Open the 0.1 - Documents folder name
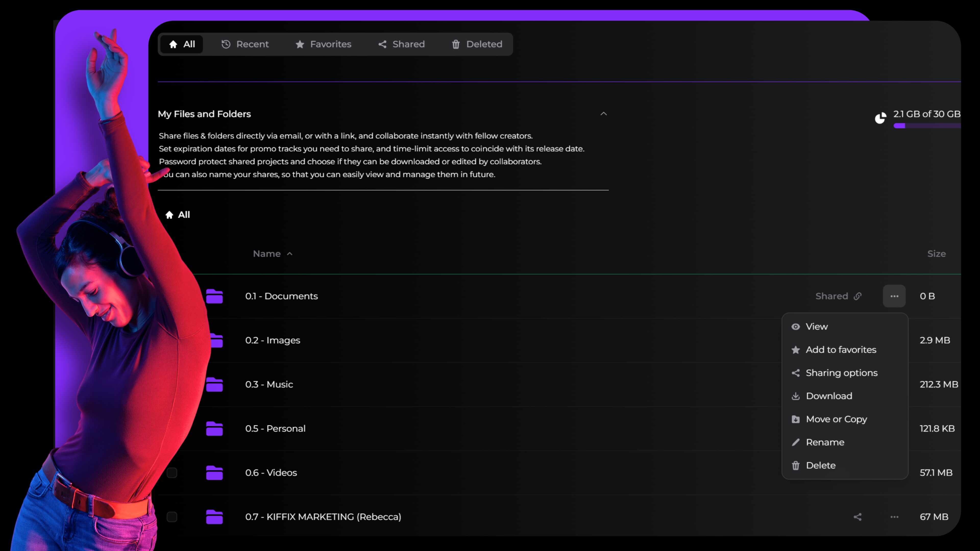Viewport: 980px width, 551px height. point(281,296)
